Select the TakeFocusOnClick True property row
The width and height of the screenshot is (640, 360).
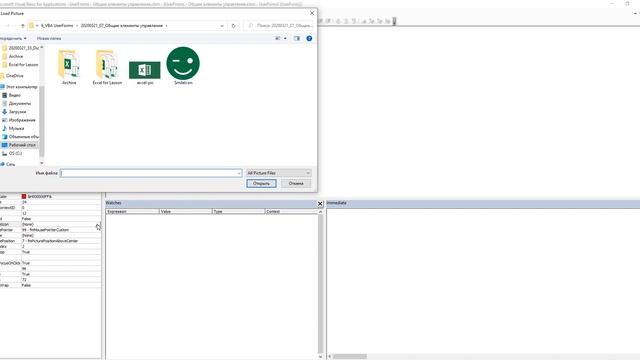click(x=50, y=263)
